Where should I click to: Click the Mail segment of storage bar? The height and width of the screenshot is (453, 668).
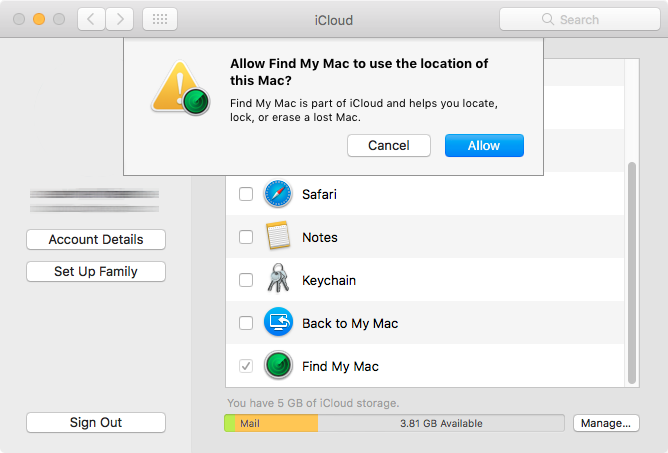(x=276, y=423)
